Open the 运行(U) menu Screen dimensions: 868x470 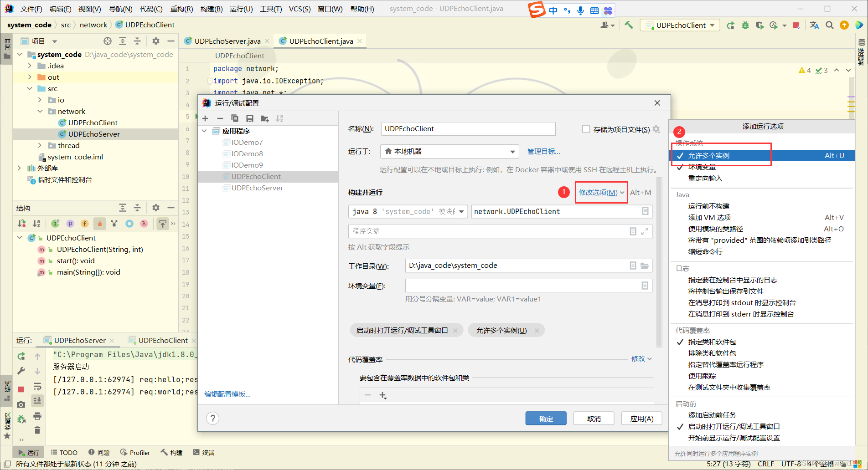coord(241,9)
